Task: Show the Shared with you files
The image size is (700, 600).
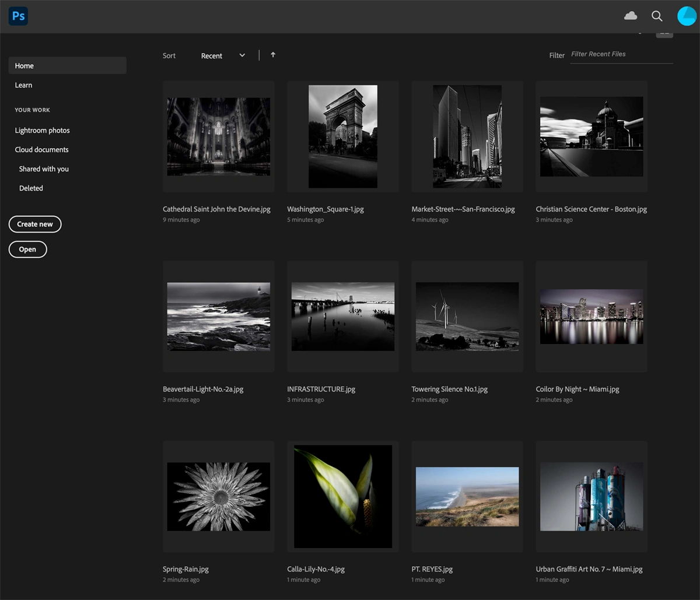Action: point(44,169)
